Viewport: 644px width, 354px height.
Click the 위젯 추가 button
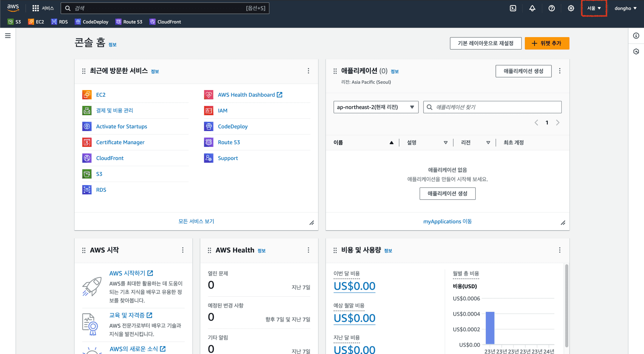point(547,43)
